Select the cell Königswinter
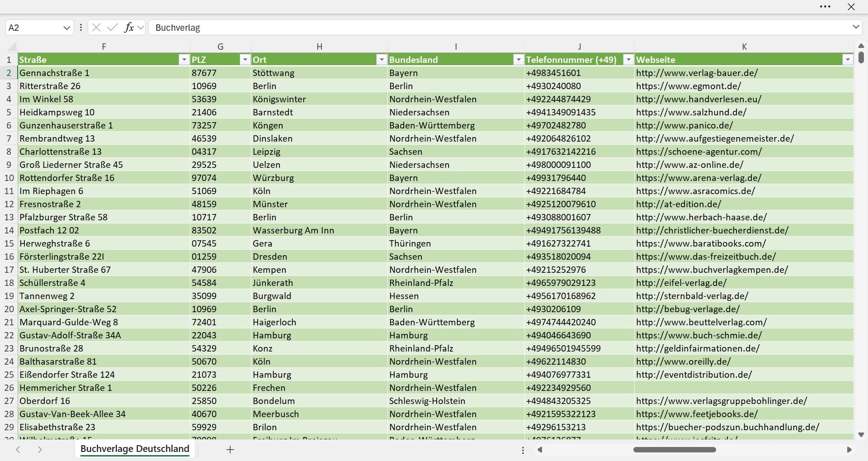 319,99
